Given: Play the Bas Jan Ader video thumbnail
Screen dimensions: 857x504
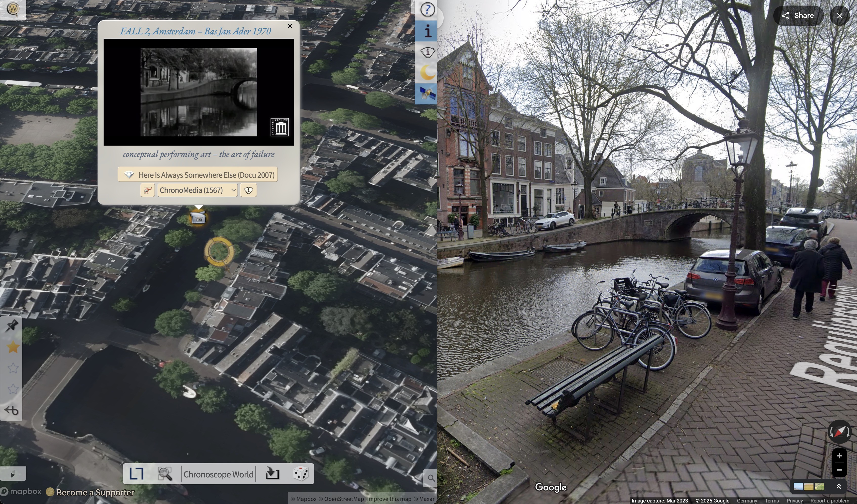Looking at the screenshot, I should coord(199,92).
